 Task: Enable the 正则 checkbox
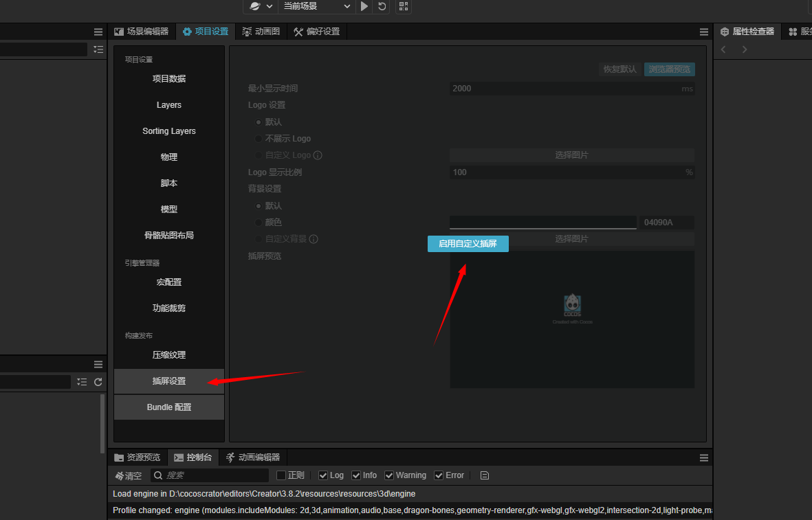click(x=281, y=475)
